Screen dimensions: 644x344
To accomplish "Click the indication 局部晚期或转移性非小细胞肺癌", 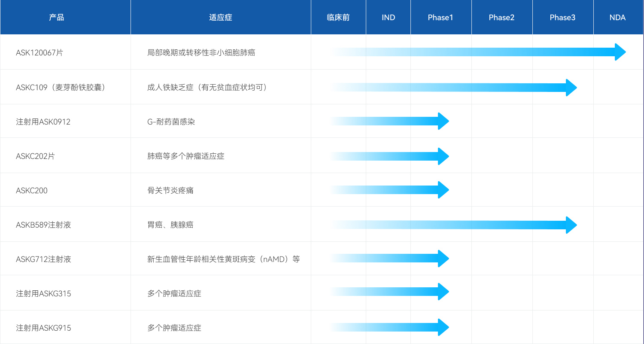I will pyautogui.click(x=201, y=53).
